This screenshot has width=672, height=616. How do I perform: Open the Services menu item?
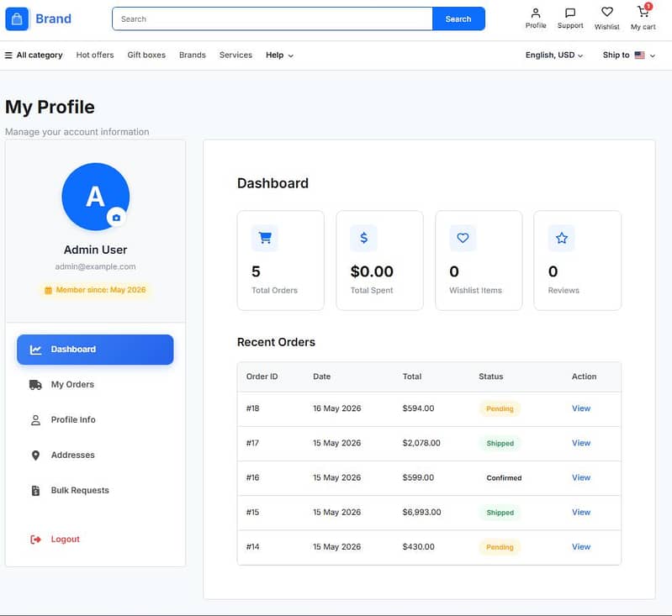[x=235, y=55]
